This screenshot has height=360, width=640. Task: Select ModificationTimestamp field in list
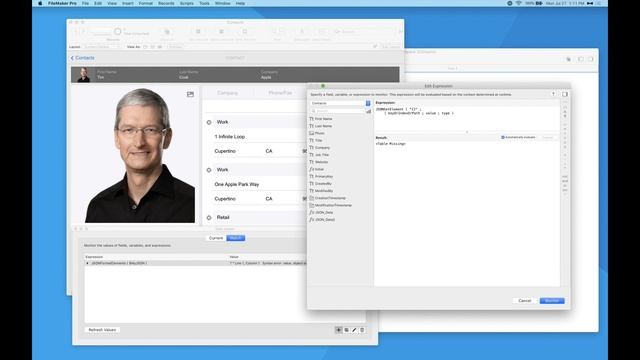[333, 205]
